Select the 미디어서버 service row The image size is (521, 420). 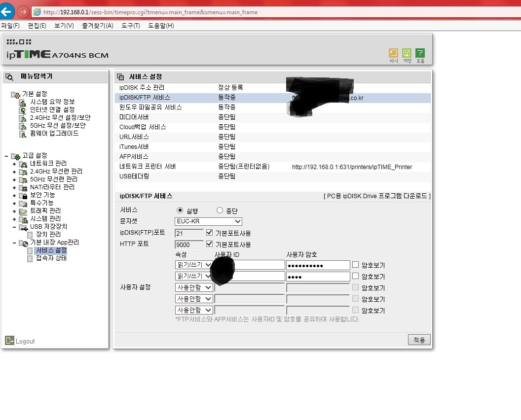pos(273,117)
